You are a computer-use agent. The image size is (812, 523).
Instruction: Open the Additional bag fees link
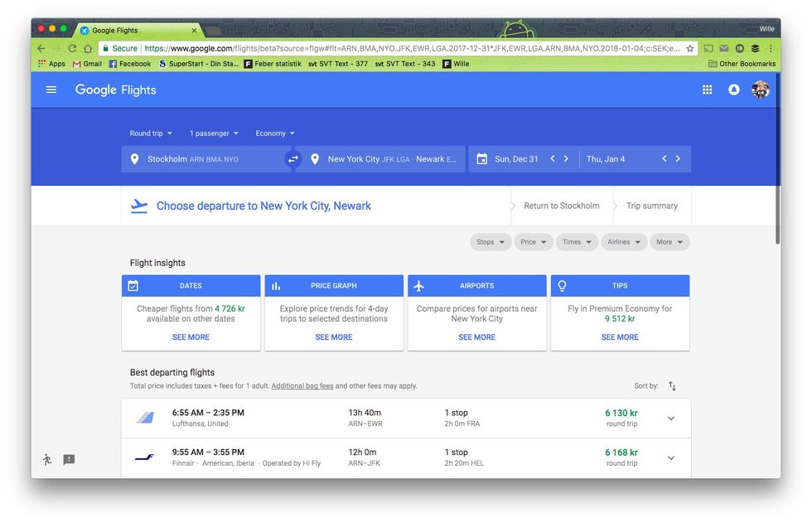tap(302, 386)
